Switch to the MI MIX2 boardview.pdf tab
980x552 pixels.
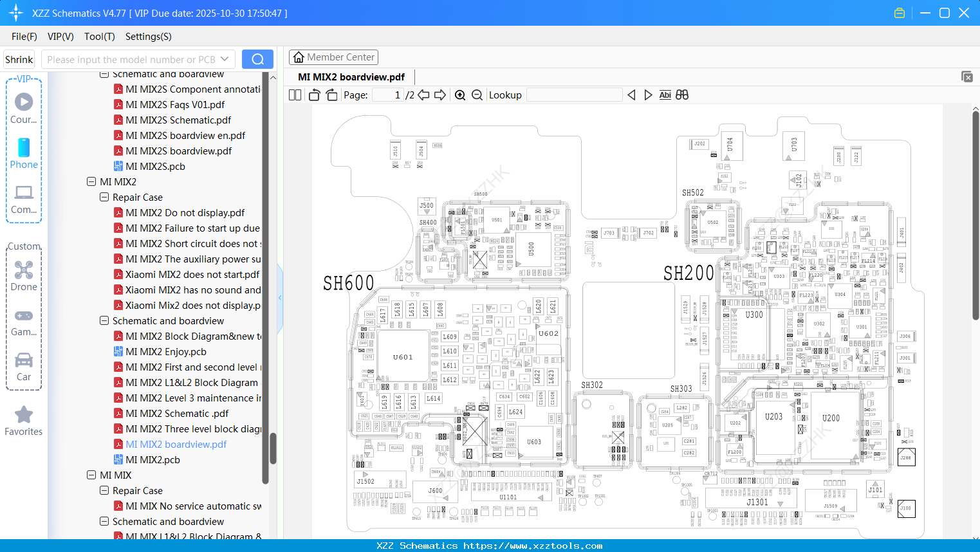pos(350,77)
